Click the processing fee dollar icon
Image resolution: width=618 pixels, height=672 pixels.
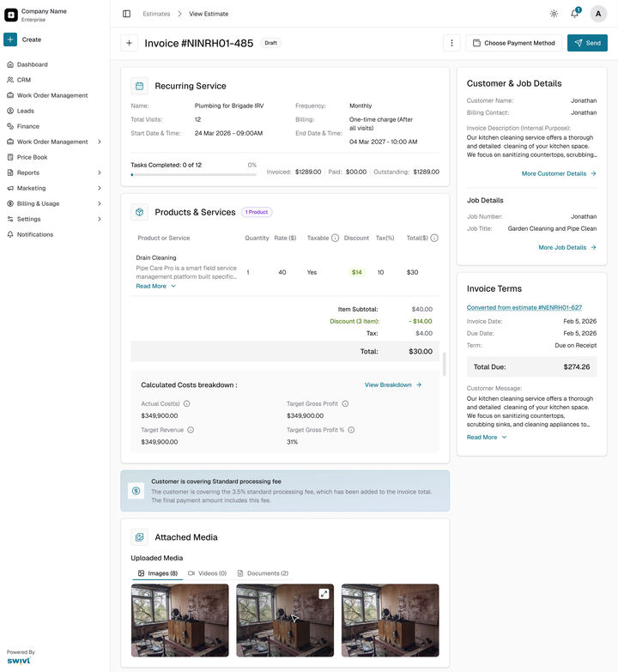point(136,491)
